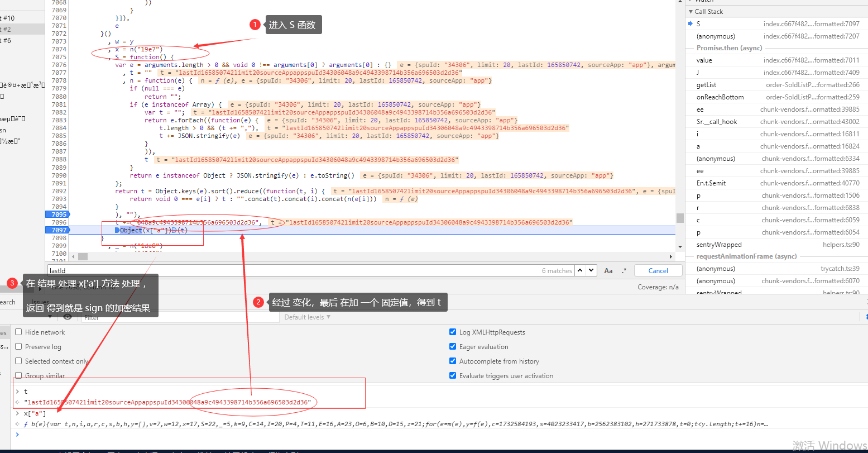Enable Selected context only checkbox
The height and width of the screenshot is (453, 868).
tap(18, 361)
